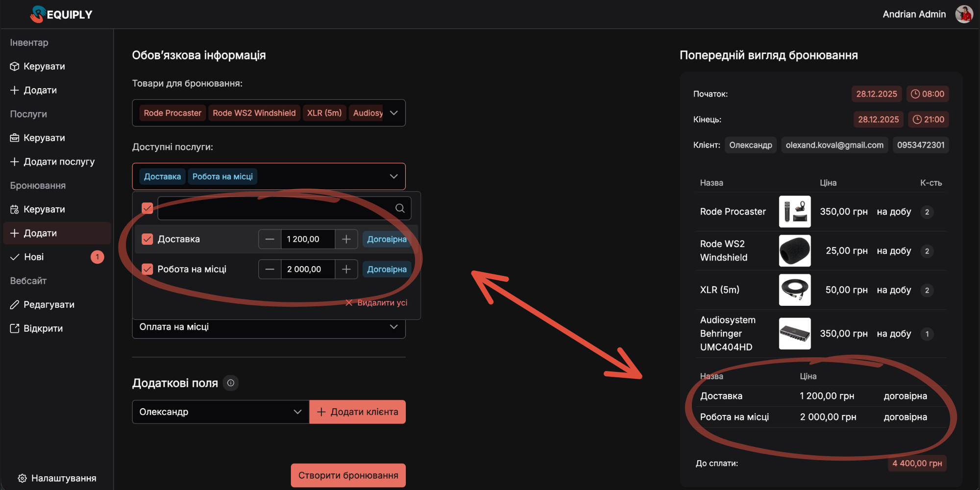
Task: Click the Додати клієнта button
Action: coord(357,412)
